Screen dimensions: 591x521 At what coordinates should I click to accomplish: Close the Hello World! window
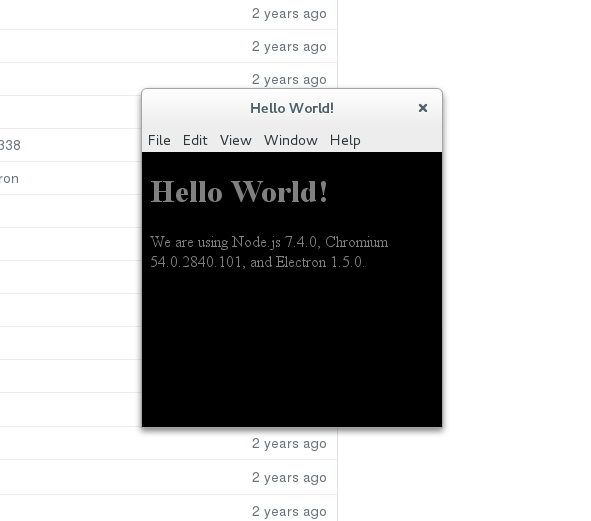(423, 108)
